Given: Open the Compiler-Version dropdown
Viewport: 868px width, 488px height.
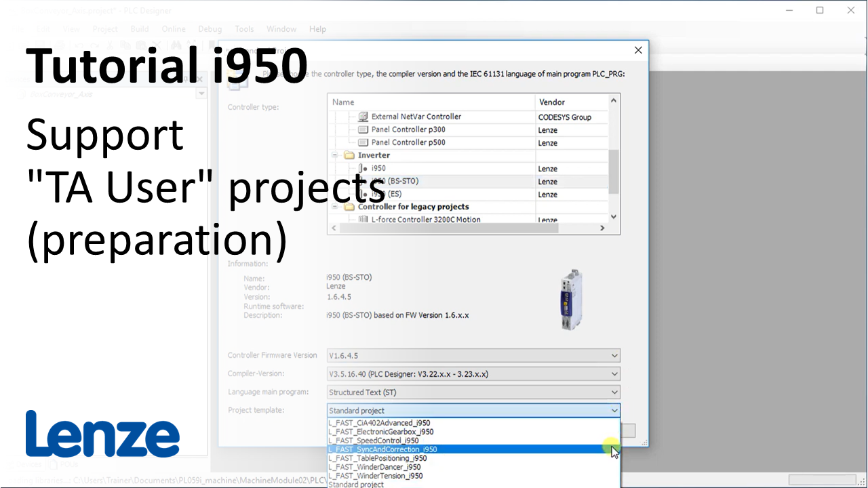Looking at the screenshot, I should [614, 373].
